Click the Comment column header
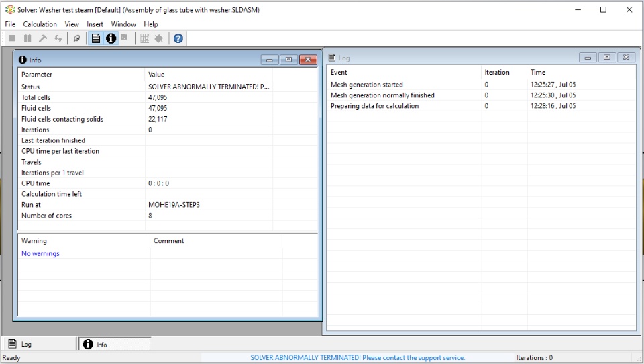Viewport: 644px width, 364px height. pos(216,241)
